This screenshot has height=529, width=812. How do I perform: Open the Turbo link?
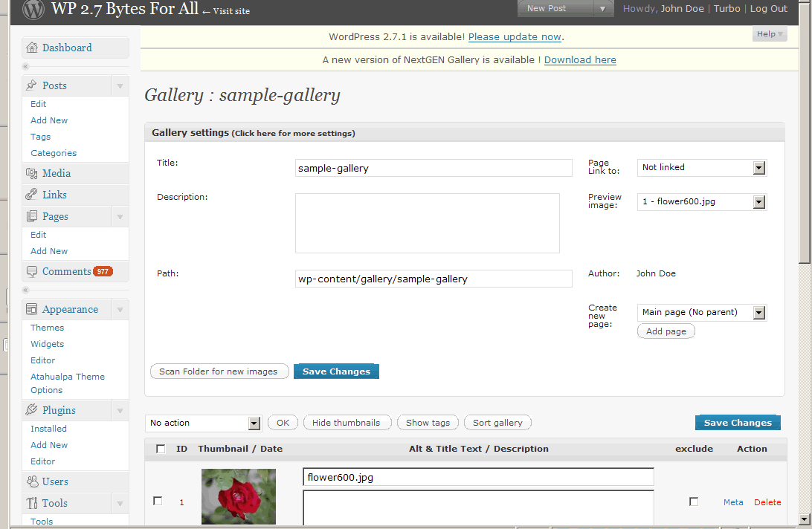click(727, 9)
